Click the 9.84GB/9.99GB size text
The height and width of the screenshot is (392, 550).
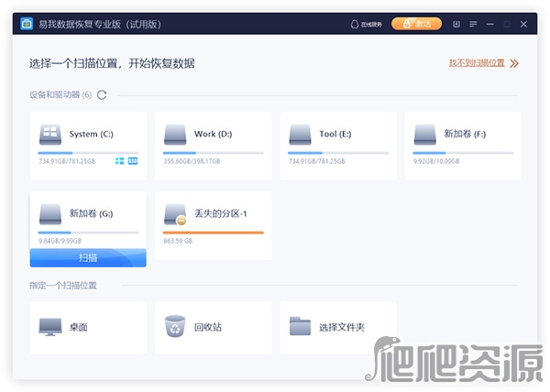tap(60, 241)
